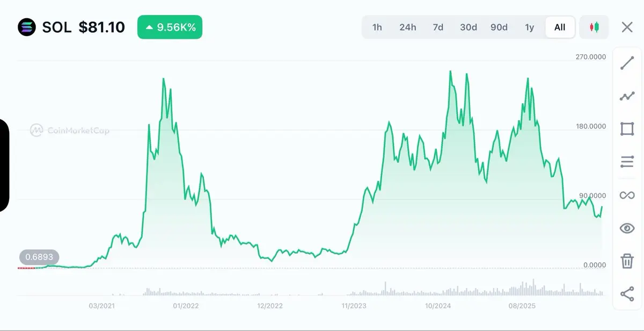Click the 0.6893 starting price label
Screen dimensions: 644x331
click(40, 257)
